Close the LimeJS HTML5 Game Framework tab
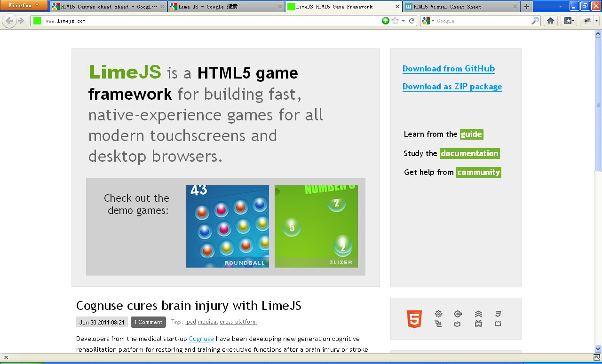Screen dimensions: 602x364 pyautogui.click(x=397, y=7)
